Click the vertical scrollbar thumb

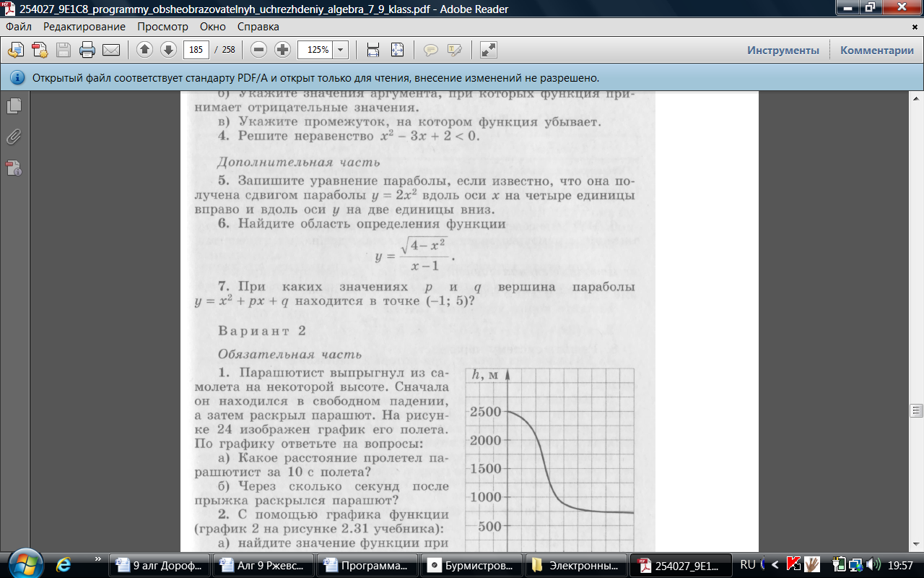pos(917,410)
